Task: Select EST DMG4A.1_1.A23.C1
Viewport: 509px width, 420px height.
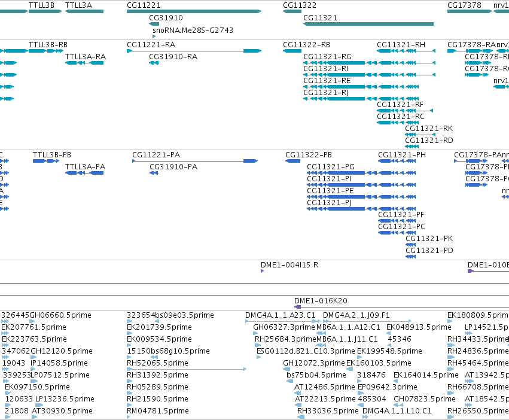Action: tap(281, 315)
